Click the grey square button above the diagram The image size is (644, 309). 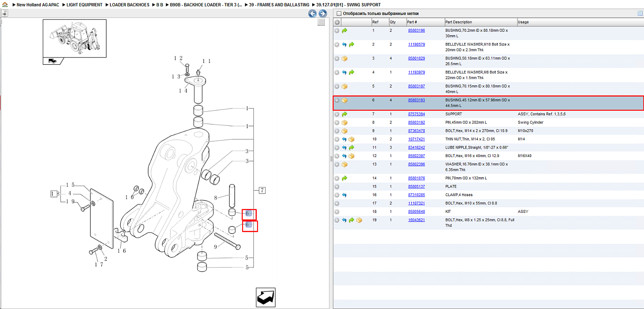point(321,23)
